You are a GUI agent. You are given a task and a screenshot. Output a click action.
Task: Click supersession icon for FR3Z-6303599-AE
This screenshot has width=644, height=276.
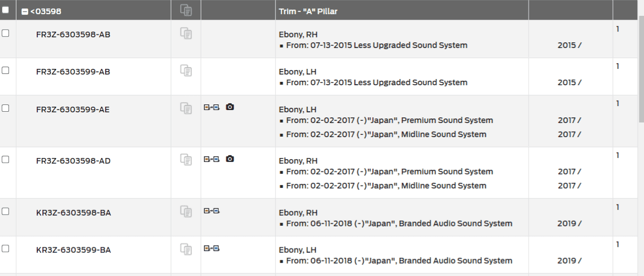pos(212,107)
